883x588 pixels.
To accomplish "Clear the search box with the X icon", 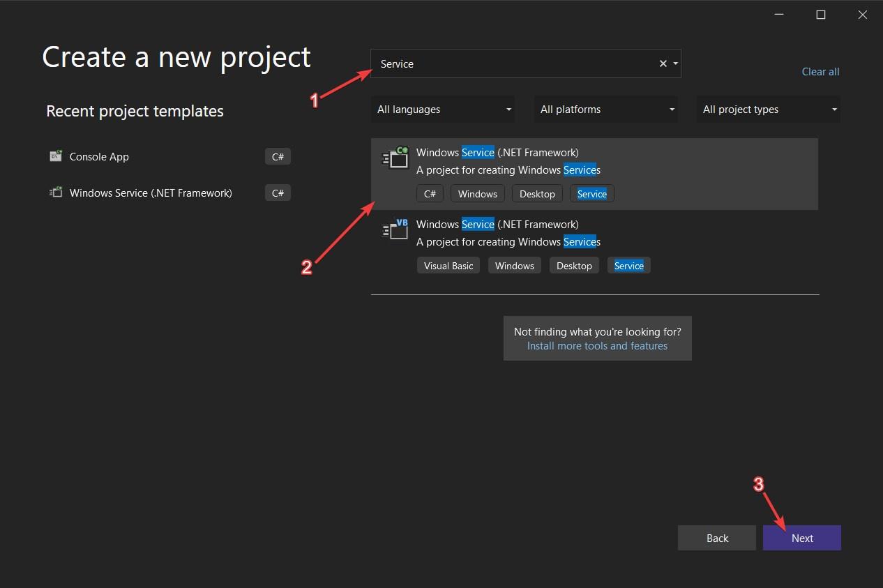I will [x=662, y=63].
